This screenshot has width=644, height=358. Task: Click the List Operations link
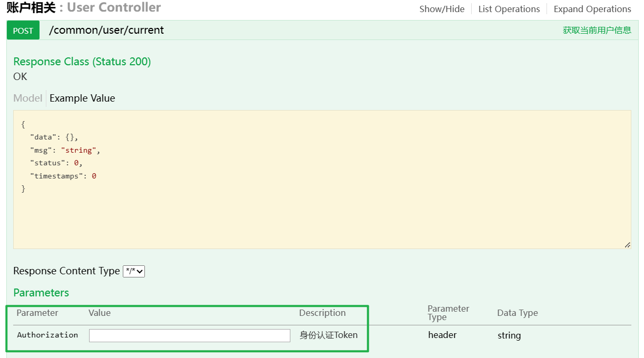pos(509,9)
